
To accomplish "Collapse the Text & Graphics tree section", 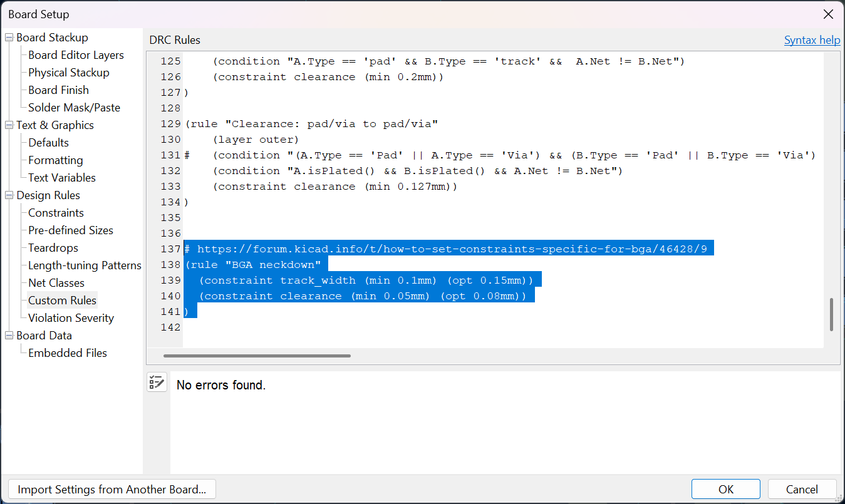I will [9, 125].
